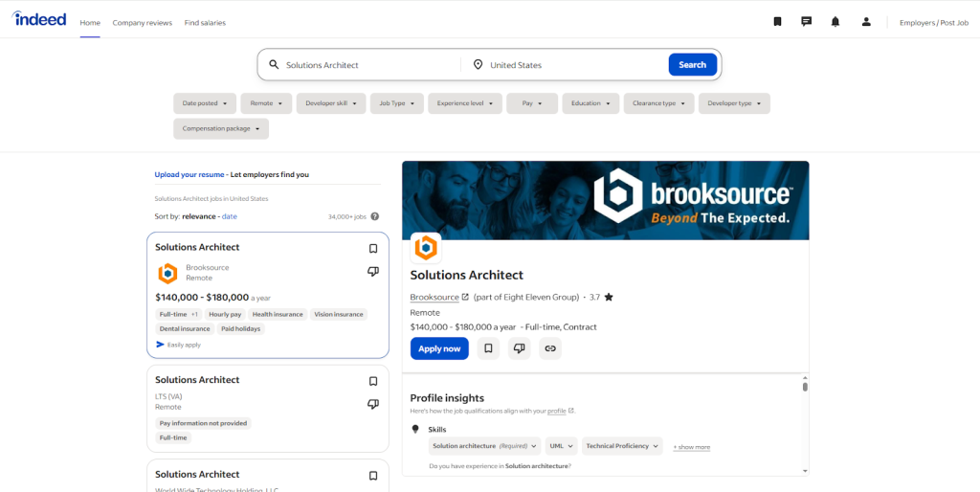Expand the UML skill chip
980x492 pixels.
click(561, 446)
